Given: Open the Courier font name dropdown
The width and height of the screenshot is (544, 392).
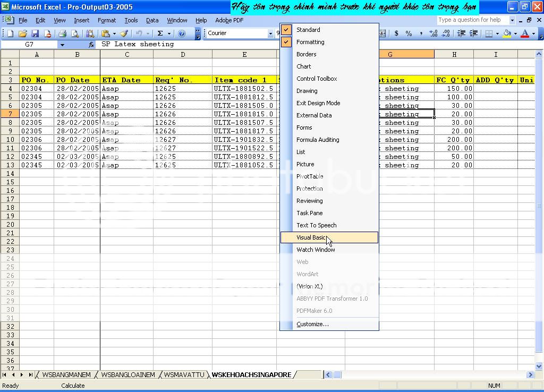Looking at the screenshot, I should coord(270,33).
